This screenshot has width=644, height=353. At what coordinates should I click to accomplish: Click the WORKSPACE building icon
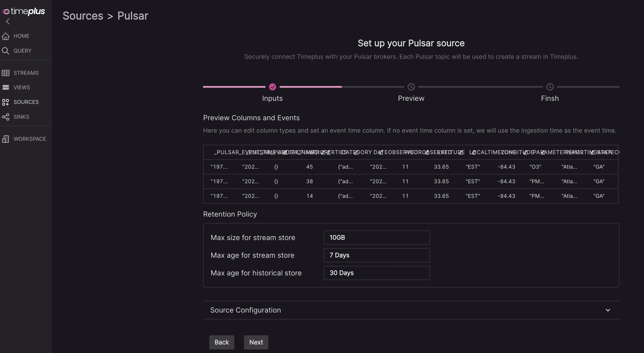pos(6,139)
